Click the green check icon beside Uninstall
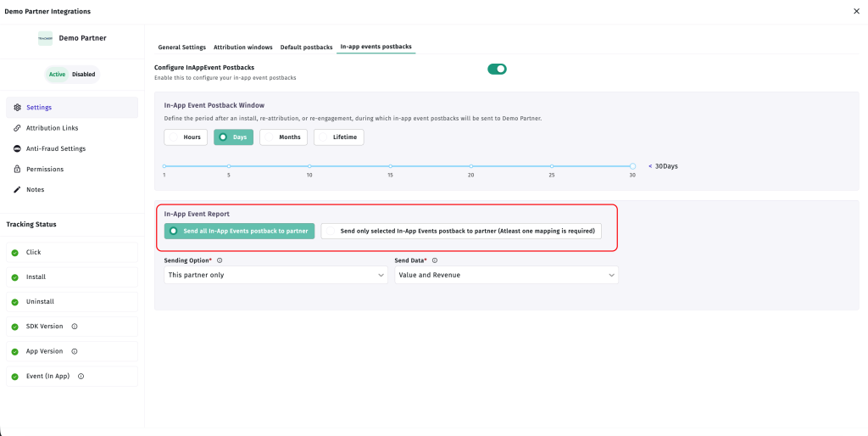The width and height of the screenshot is (868, 436). pos(15,302)
